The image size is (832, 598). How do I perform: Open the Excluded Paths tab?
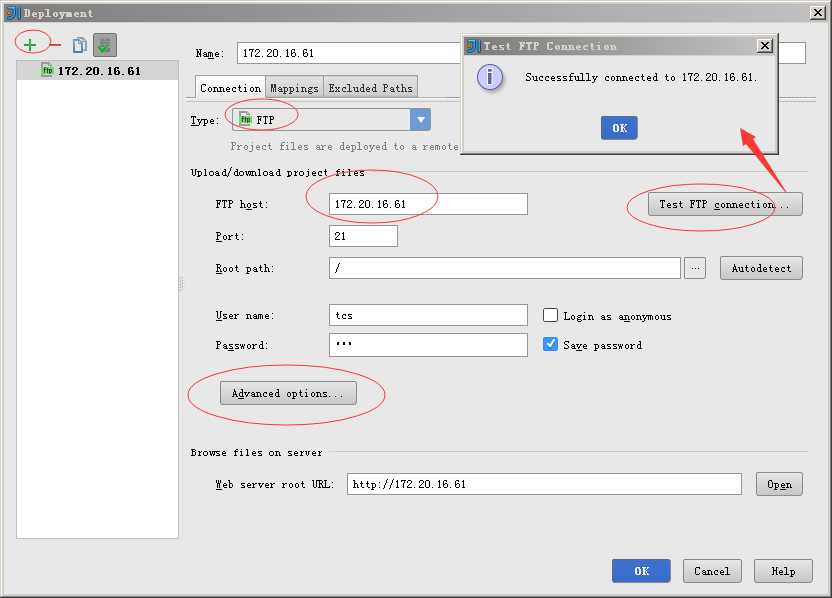tap(370, 88)
